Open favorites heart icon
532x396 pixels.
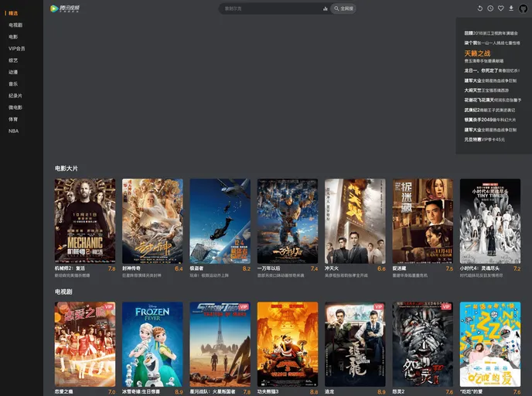tap(501, 9)
